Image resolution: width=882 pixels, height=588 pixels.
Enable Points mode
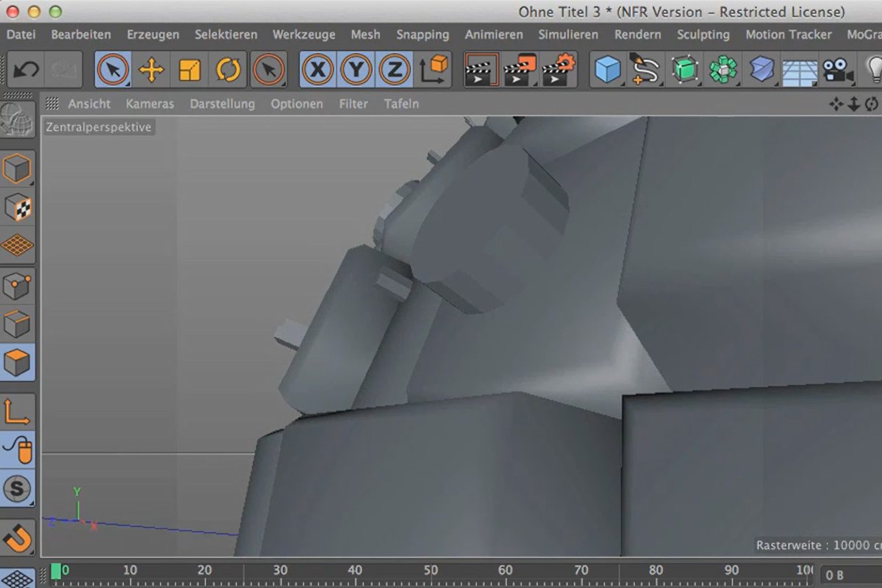[17, 285]
